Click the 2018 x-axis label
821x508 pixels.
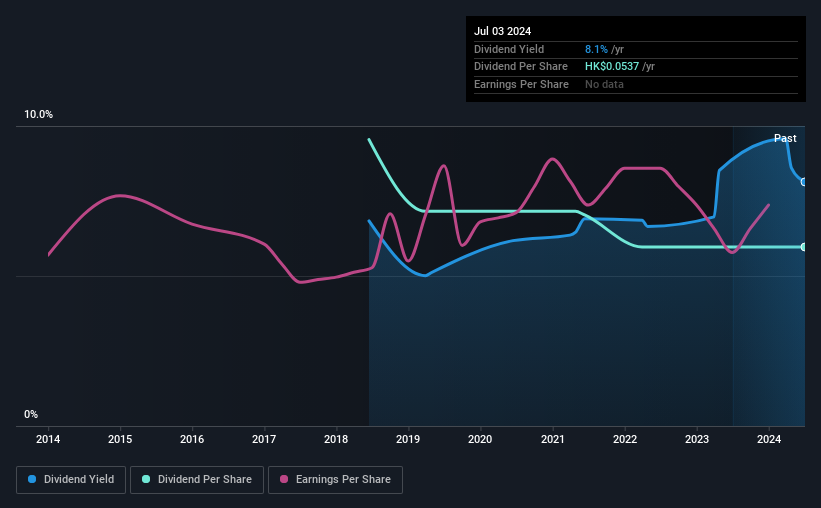click(x=336, y=439)
